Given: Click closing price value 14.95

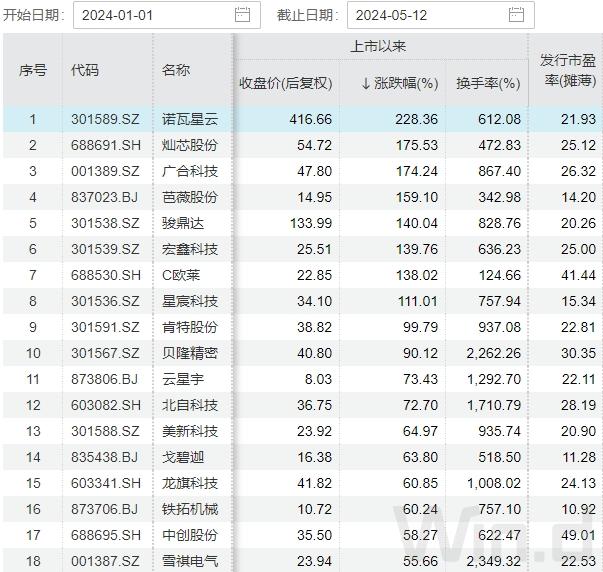Looking at the screenshot, I should pos(315,197).
